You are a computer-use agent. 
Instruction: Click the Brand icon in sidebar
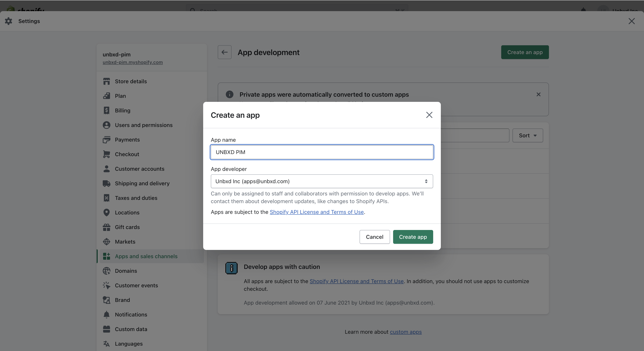coord(107,300)
